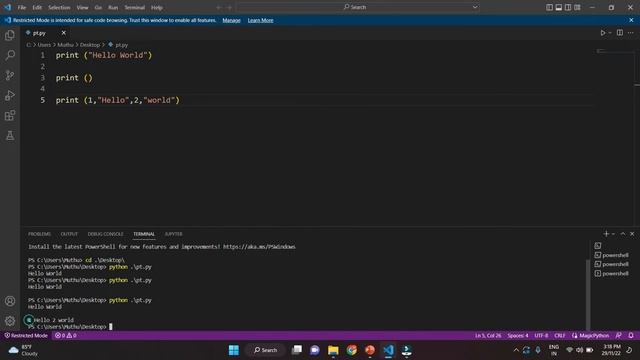Open the View menu

tap(82, 7)
